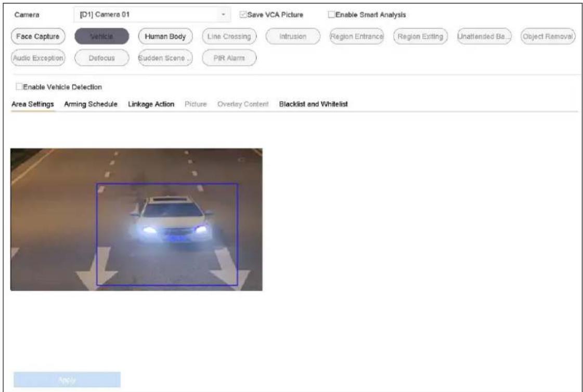Toggle Save VCA Picture checkbox
The height and width of the screenshot is (392, 583).
click(x=244, y=15)
